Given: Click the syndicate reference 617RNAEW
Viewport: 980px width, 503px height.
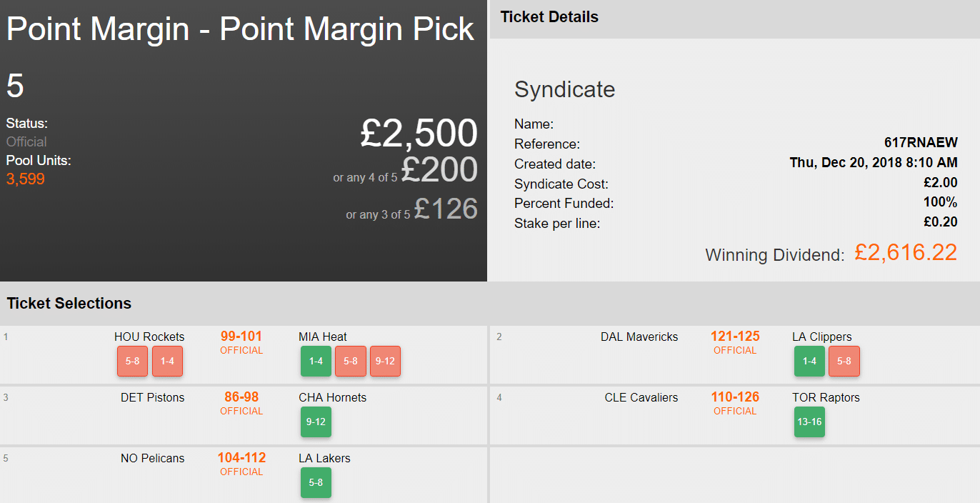Looking at the screenshot, I should [921, 144].
